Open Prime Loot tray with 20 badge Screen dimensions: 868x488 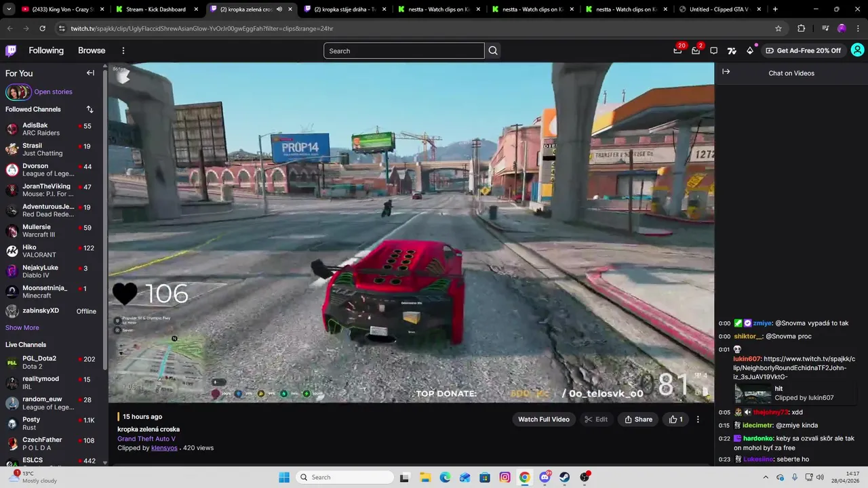coord(678,50)
